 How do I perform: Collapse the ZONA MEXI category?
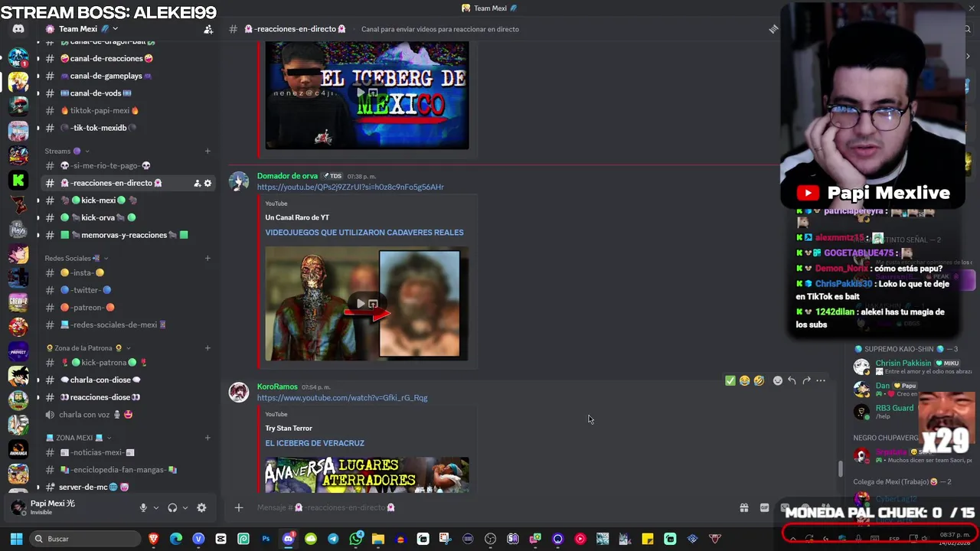(77, 438)
